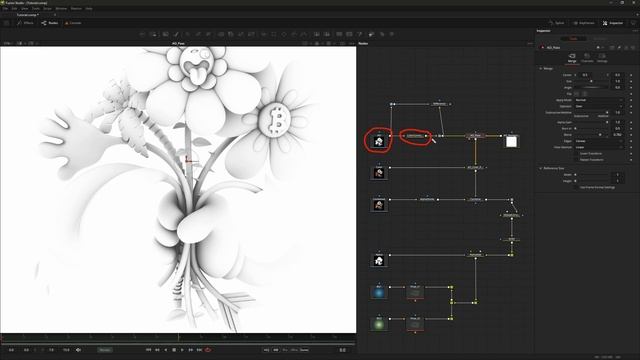Switch to the Channels tab in Inspector
Screen dimensions: 640x360
pos(587,58)
